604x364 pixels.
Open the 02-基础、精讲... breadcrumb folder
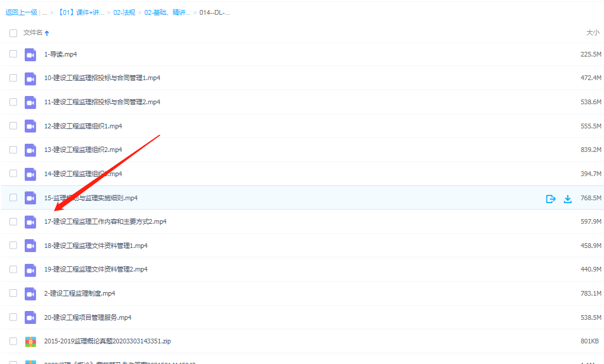pos(167,12)
